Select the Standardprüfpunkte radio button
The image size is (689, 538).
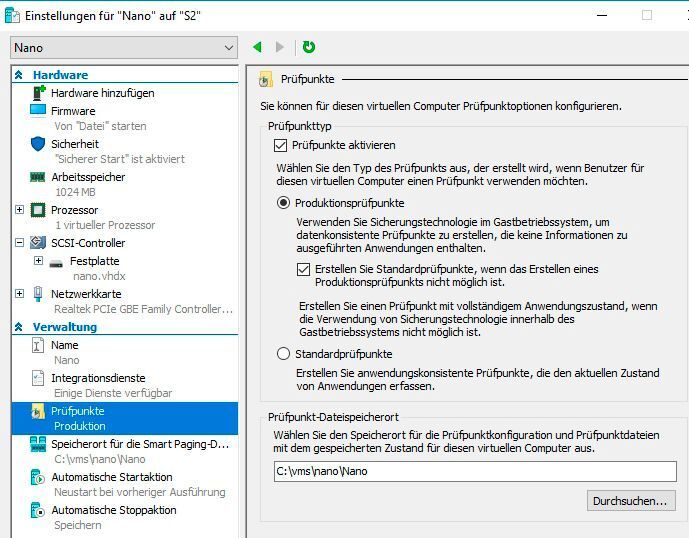click(x=283, y=353)
